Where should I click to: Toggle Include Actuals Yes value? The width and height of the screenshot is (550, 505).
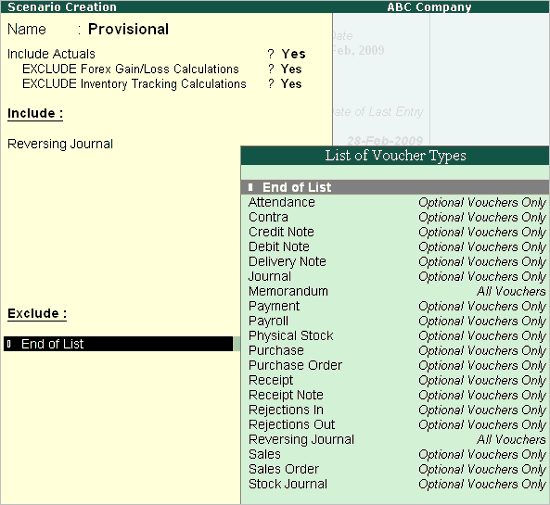click(294, 54)
